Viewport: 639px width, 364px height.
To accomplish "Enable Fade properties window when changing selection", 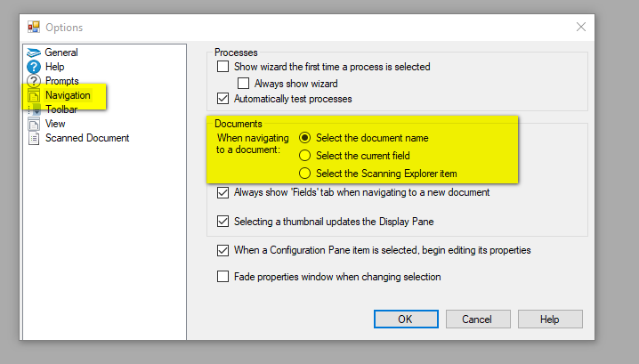I will [222, 277].
